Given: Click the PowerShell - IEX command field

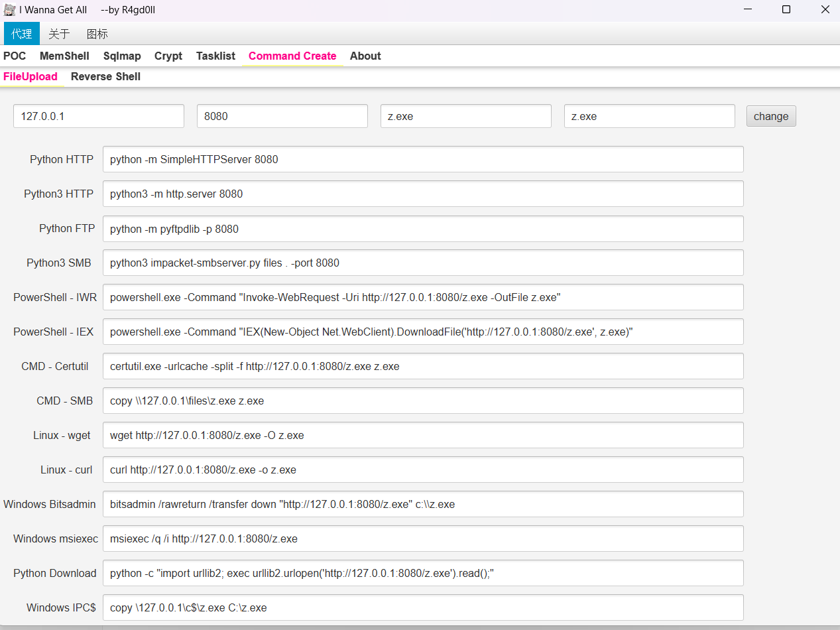Looking at the screenshot, I should [x=423, y=332].
